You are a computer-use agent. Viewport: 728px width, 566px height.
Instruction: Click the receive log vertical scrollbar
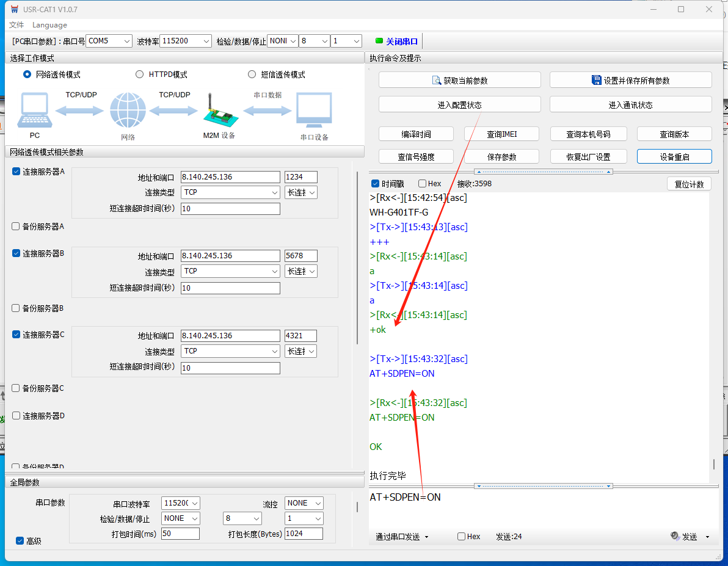click(713, 464)
